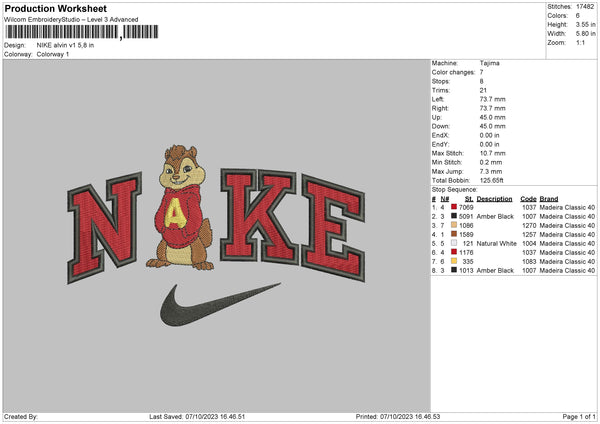The height and width of the screenshot is (424, 600).
Task: Click the EndY label
Action: 440,144
